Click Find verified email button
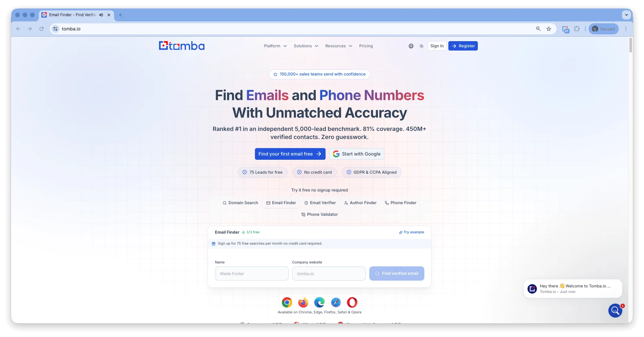This screenshot has height=337, width=644. tap(397, 273)
